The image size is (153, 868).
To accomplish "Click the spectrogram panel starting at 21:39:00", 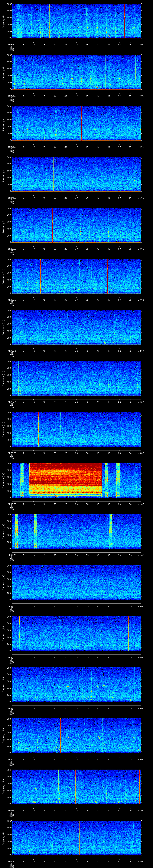I will click(x=76, y=429).
